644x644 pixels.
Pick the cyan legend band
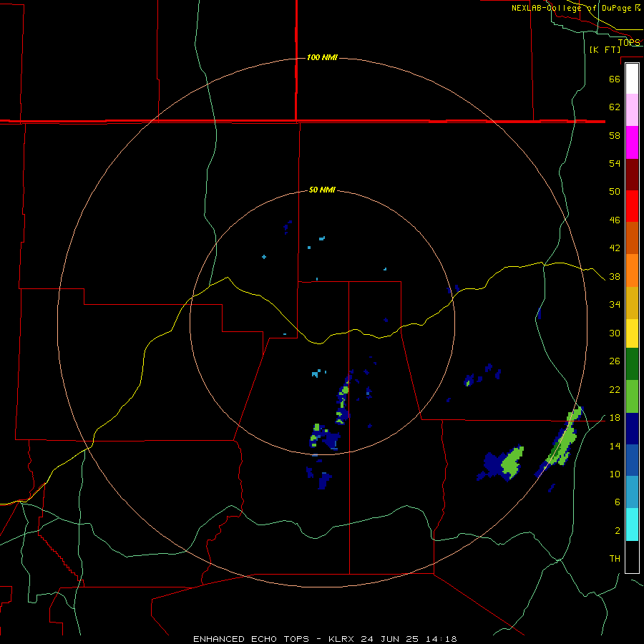(632, 525)
